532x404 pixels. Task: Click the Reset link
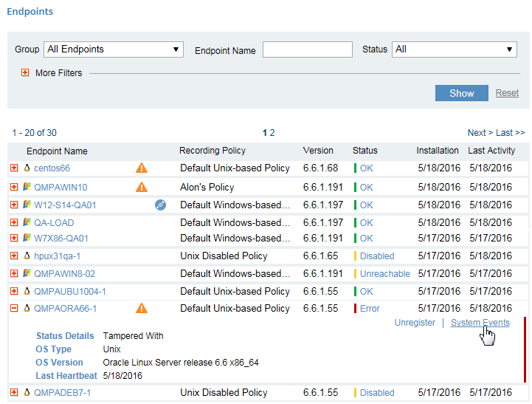(x=507, y=93)
